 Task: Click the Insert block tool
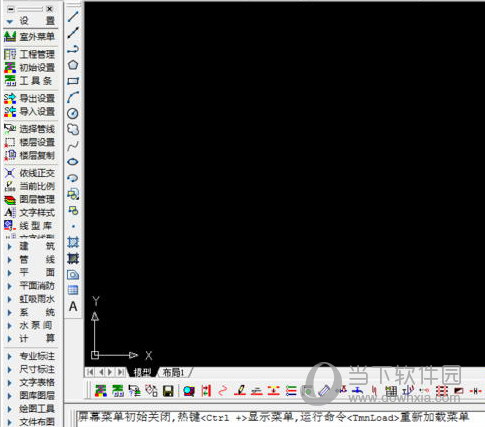point(73,194)
